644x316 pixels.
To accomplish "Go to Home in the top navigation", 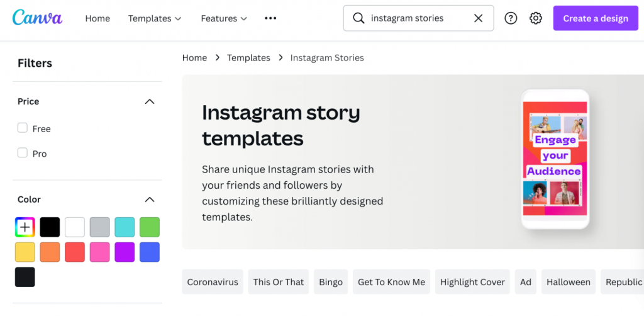I will pos(97,18).
